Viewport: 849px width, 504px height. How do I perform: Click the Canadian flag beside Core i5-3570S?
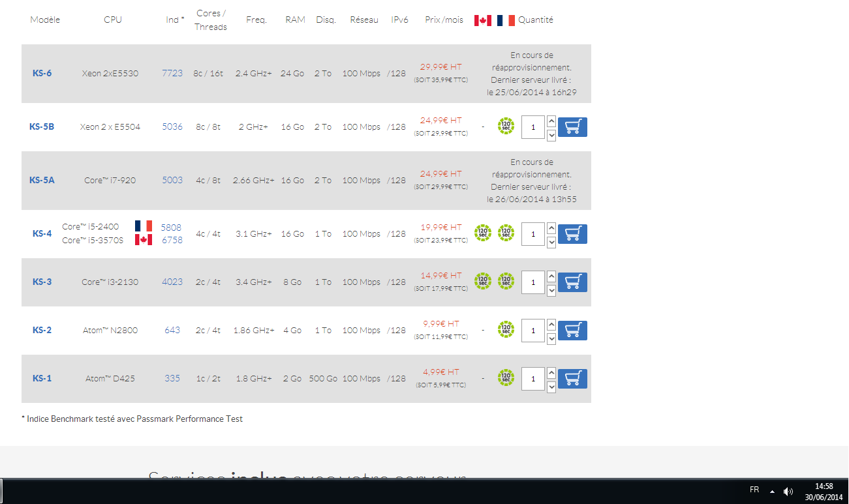tap(144, 240)
